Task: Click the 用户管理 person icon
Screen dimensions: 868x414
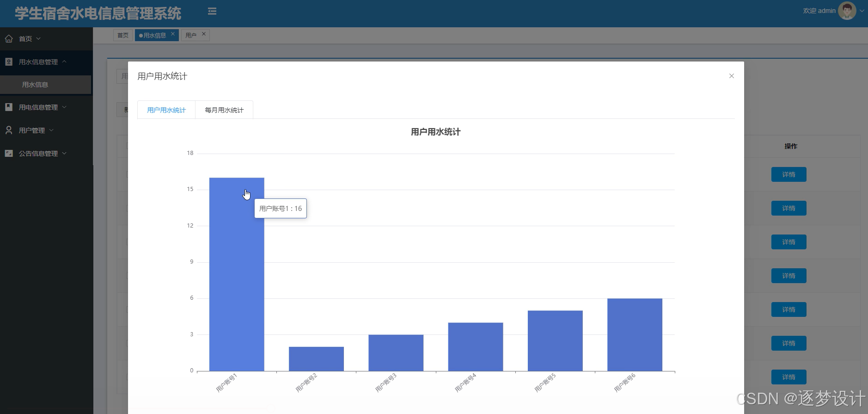Action: pyautogui.click(x=9, y=130)
